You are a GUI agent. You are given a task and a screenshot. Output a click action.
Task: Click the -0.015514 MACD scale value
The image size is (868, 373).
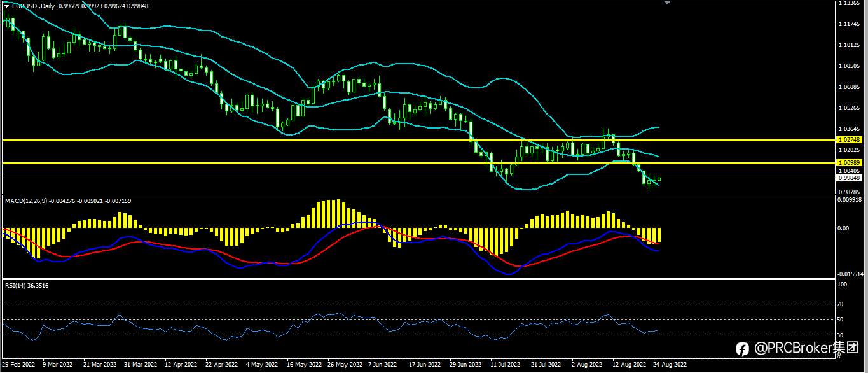851,274
